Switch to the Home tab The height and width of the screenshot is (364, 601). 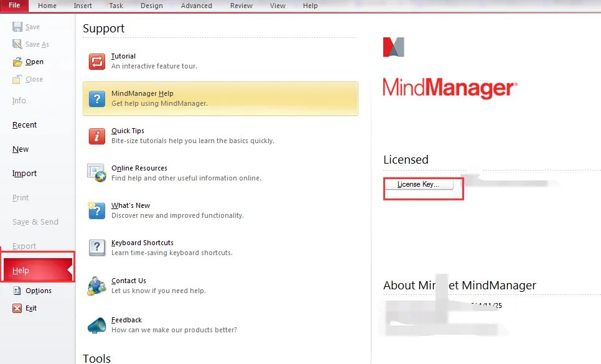(47, 6)
